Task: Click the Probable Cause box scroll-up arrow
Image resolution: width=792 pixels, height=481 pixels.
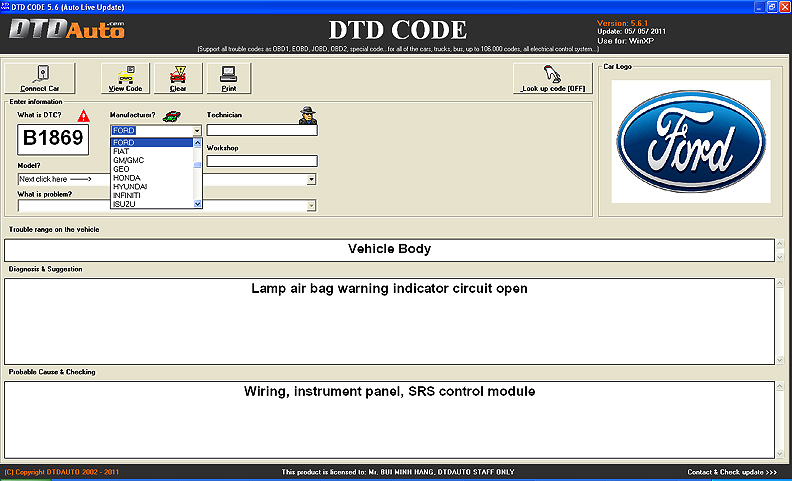Action: (x=779, y=386)
